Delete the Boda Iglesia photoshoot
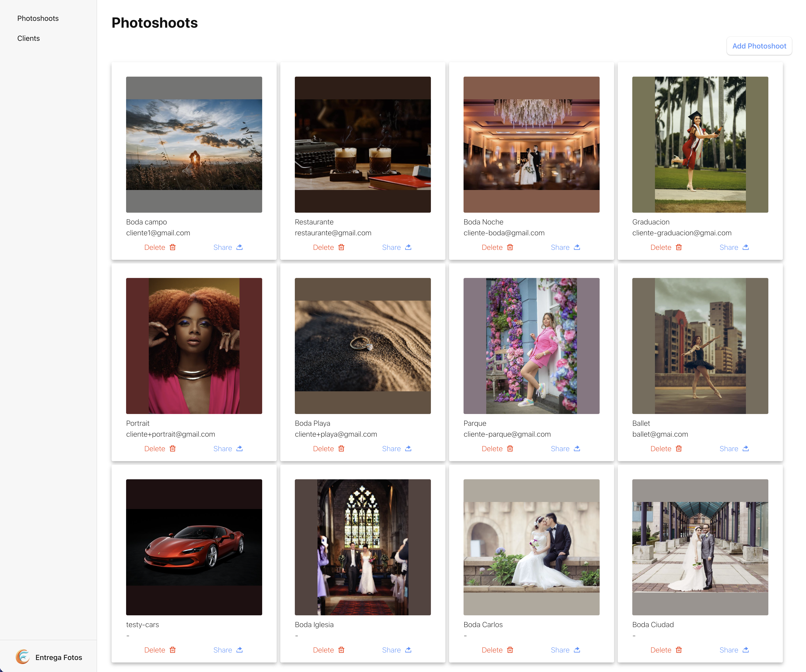Image resolution: width=806 pixels, height=672 pixels. coord(329,650)
